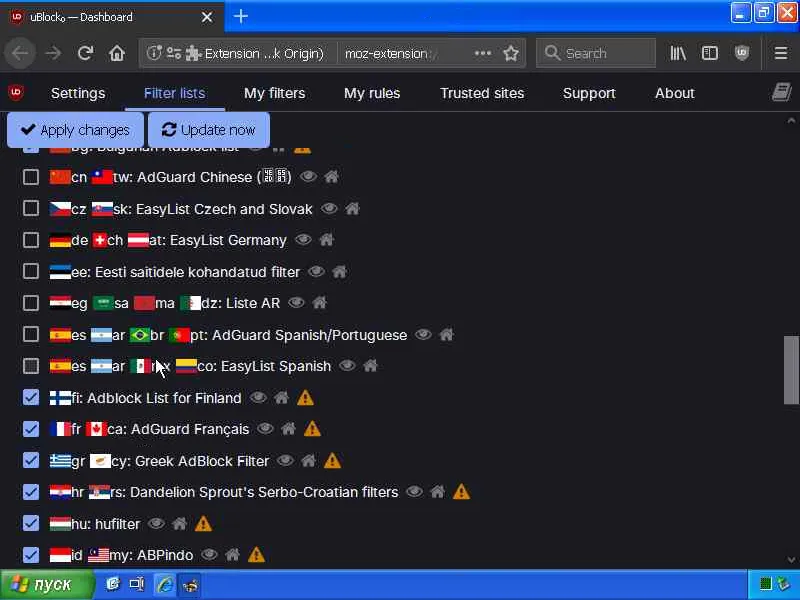The image size is (800, 600).
Task: View AdGuard Spanish/Portuguese content eye icon
Action: [423, 334]
